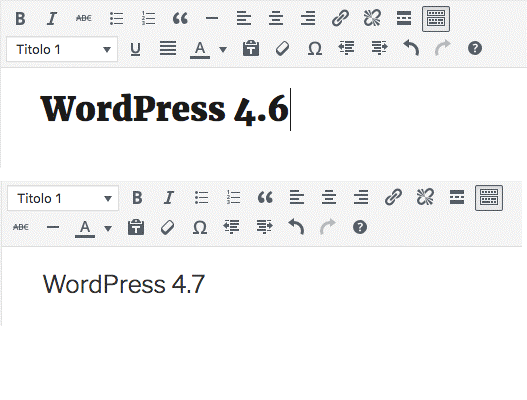Align text center in WordPress 4.7 toolbar
This screenshot has height=400, width=527.
329,197
